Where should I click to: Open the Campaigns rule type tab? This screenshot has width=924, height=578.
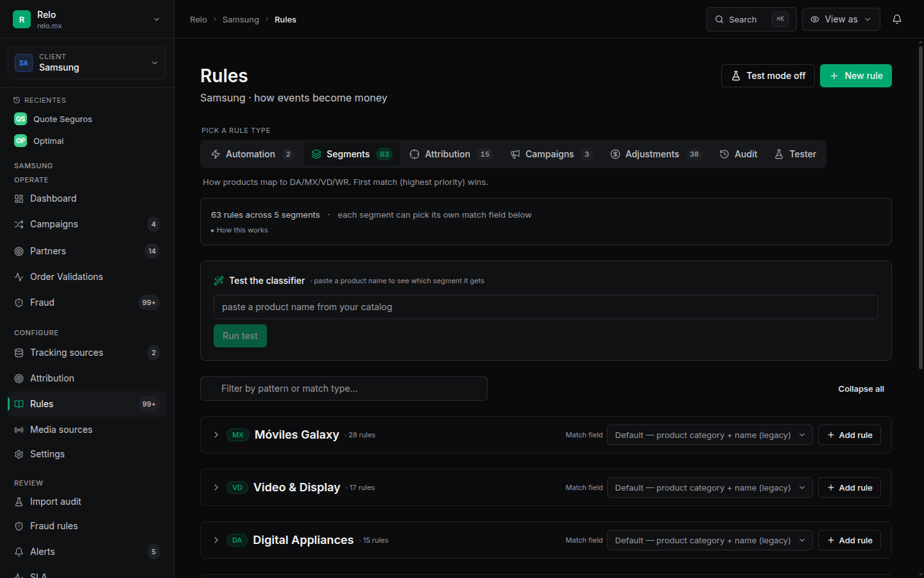click(x=551, y=154)
